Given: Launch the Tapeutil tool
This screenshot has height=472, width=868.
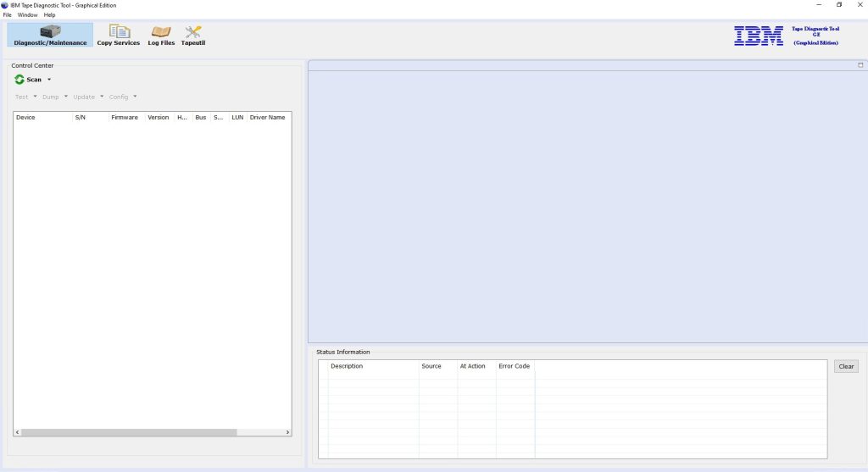Looking at the screenshot, I should (193, 35).
